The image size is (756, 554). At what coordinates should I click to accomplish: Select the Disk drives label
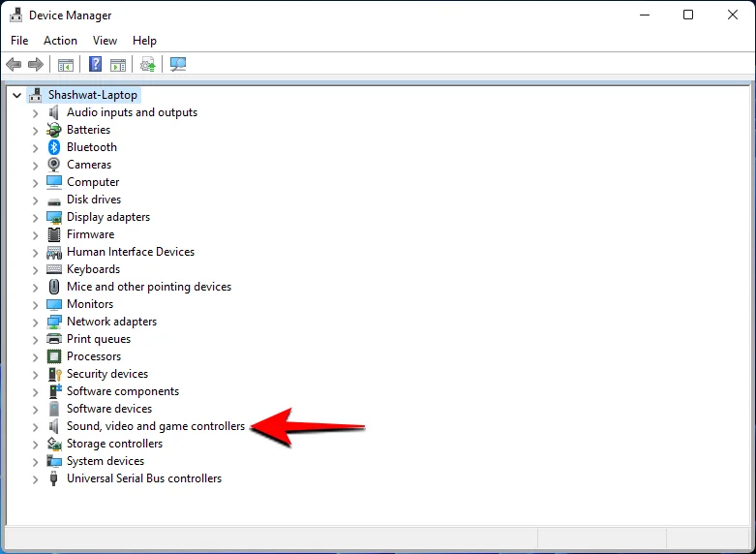click(94, 200)
